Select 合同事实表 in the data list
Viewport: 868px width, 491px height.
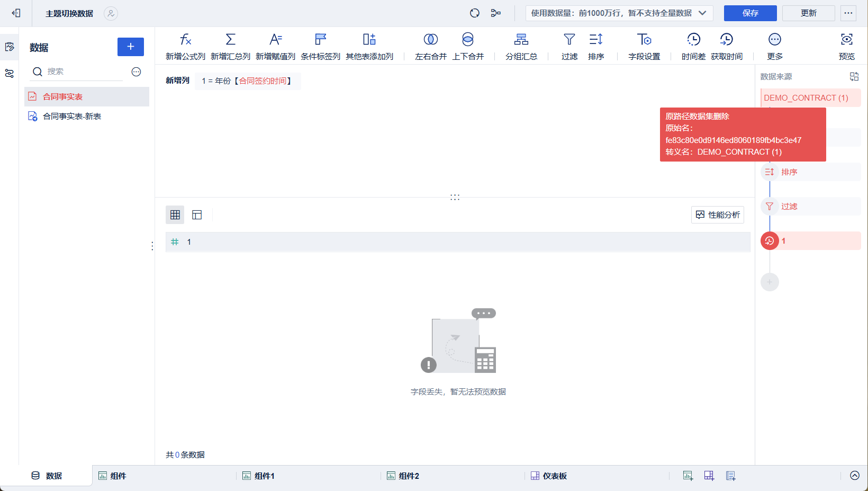tap(87, 96)
